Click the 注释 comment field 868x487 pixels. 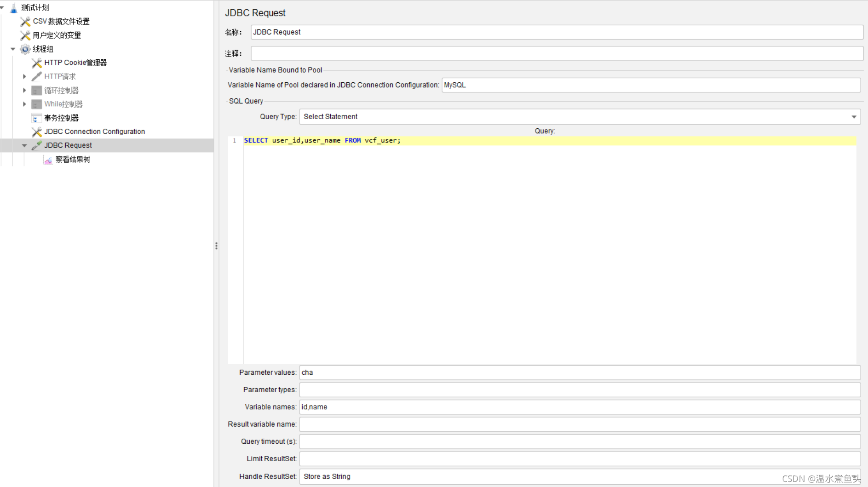[557, 53]
